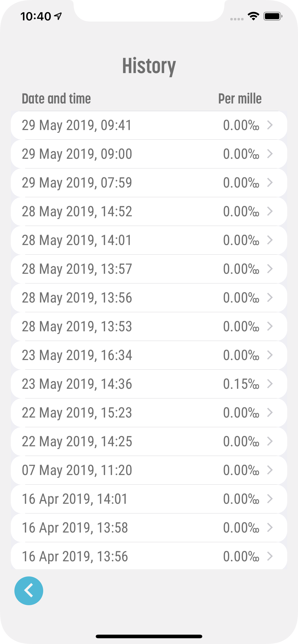This screenshot has height=644, width=298.
Task: Open chevron for 29 May 2019, 09:41
Action: pyautogui.click(x=270, y=125)
